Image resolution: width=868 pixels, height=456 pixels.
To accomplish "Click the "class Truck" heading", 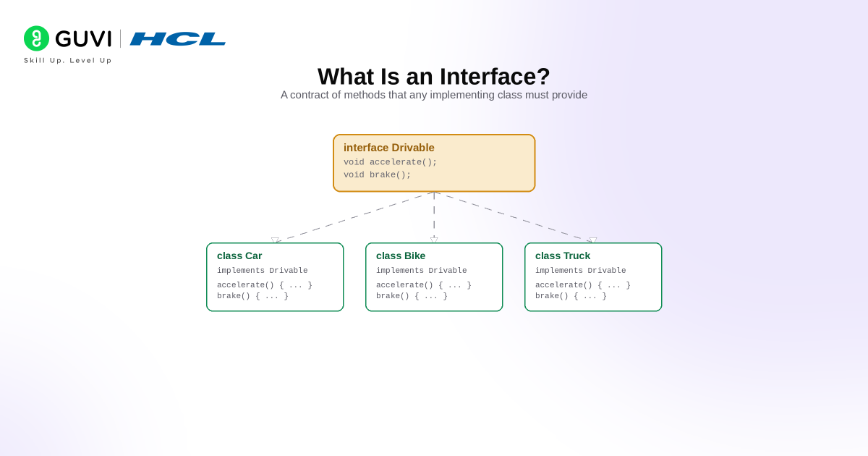I will (x=563, y=256).
